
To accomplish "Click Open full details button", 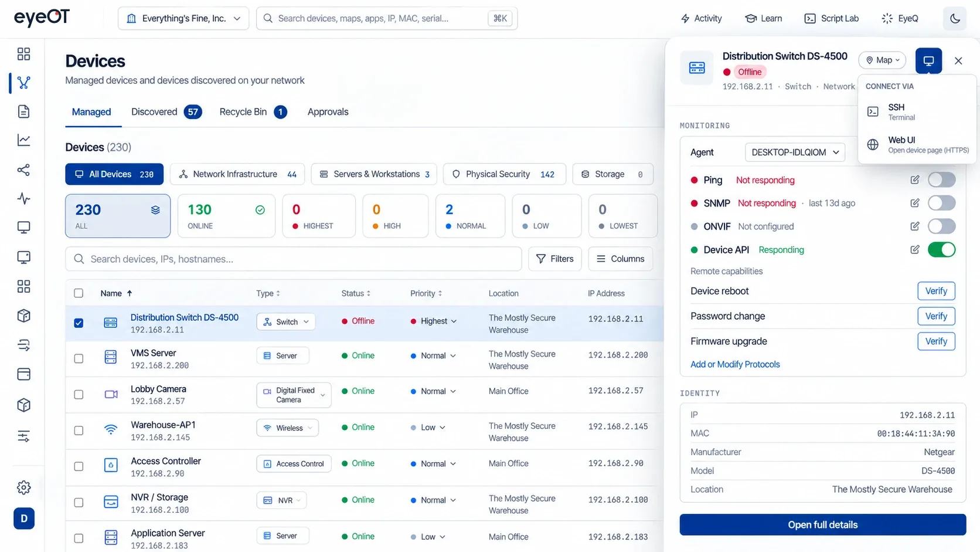I will 822,525.
